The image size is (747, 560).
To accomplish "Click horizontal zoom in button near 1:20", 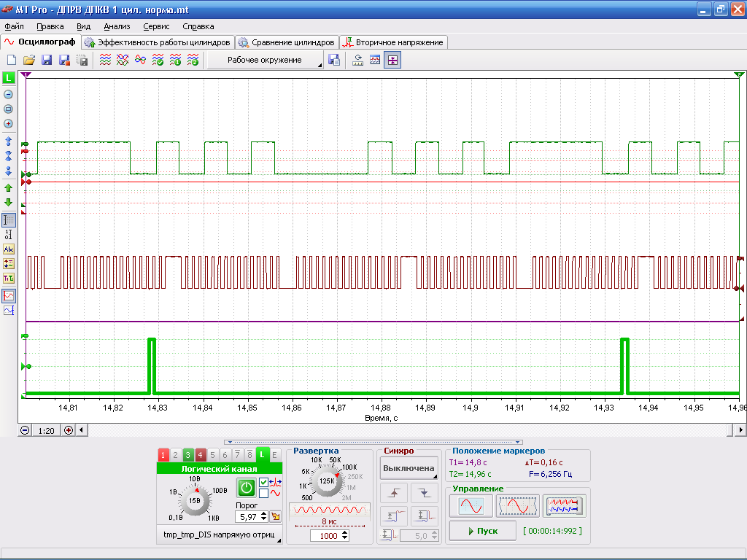I will pyautogui.click(x=69, y=430).
